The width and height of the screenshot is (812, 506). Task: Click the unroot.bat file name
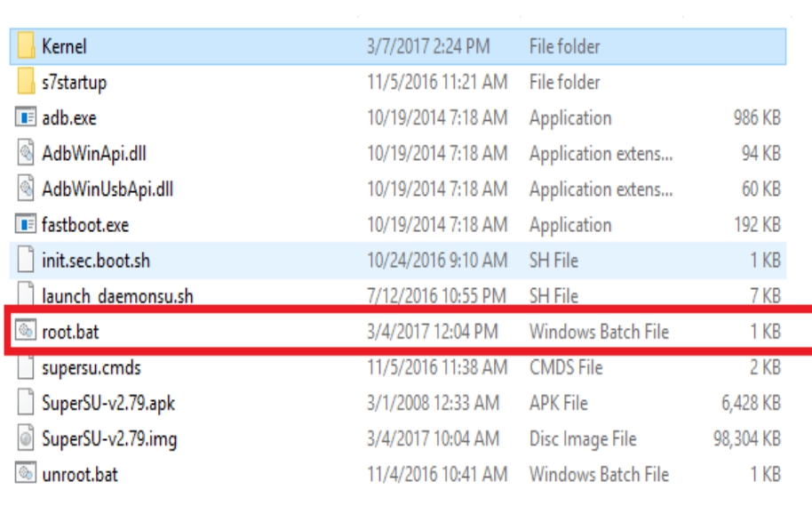[x=80, y=474]
